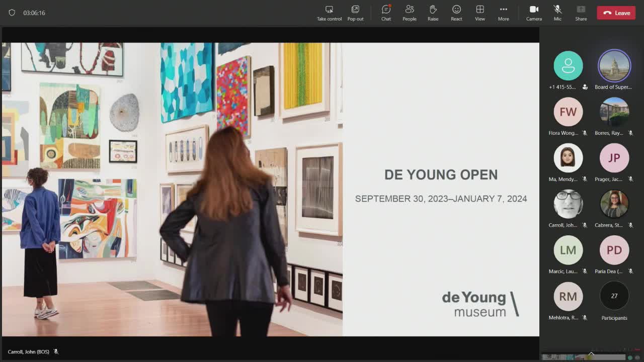
Task: Select the Ma, Mendy participant avatar
Action: pos(568,158)
